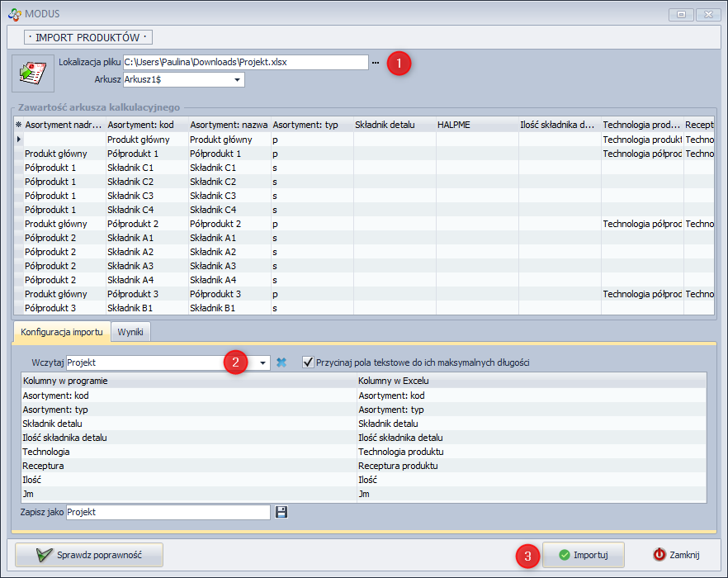This screenshot has width=728, height=578.
Task: Sort by Asortyment: kod column header
Action: (x=147, y=124)
